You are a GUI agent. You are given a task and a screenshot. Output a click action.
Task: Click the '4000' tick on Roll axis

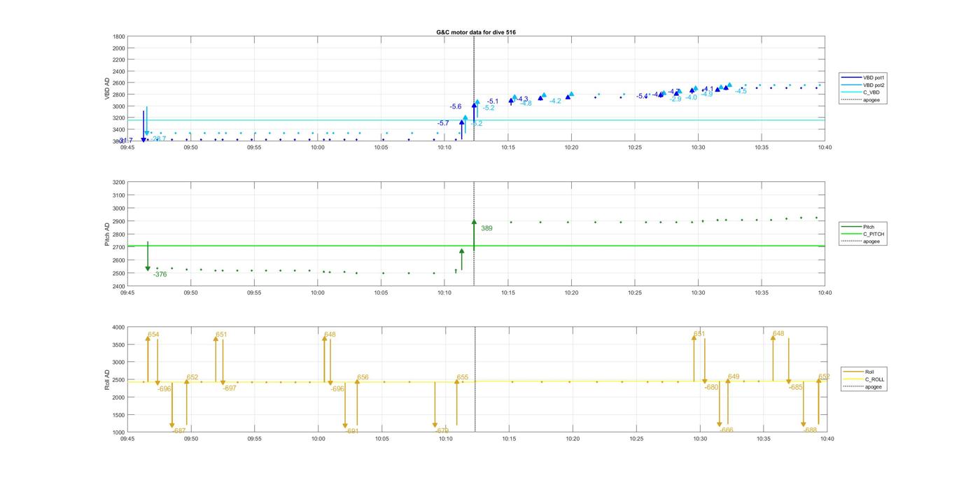118,327
